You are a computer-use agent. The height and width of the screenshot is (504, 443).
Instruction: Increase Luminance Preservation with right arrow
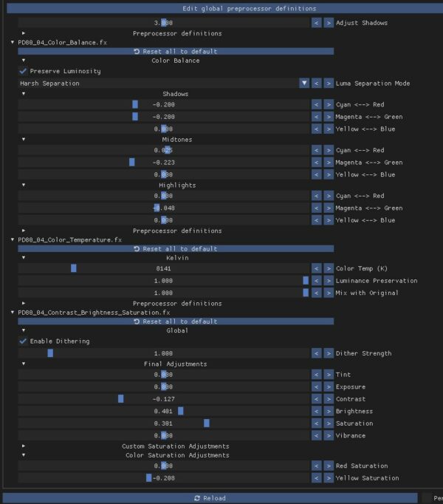point(329,281)
